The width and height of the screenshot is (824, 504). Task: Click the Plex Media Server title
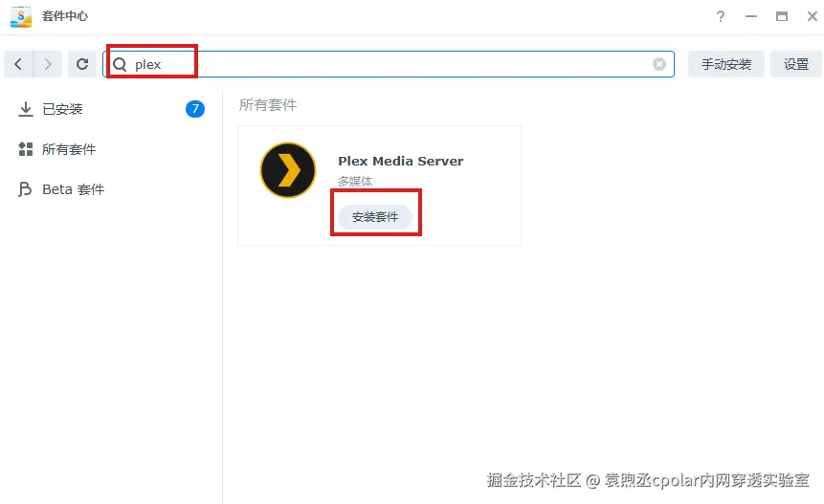(x=400, y=161)
